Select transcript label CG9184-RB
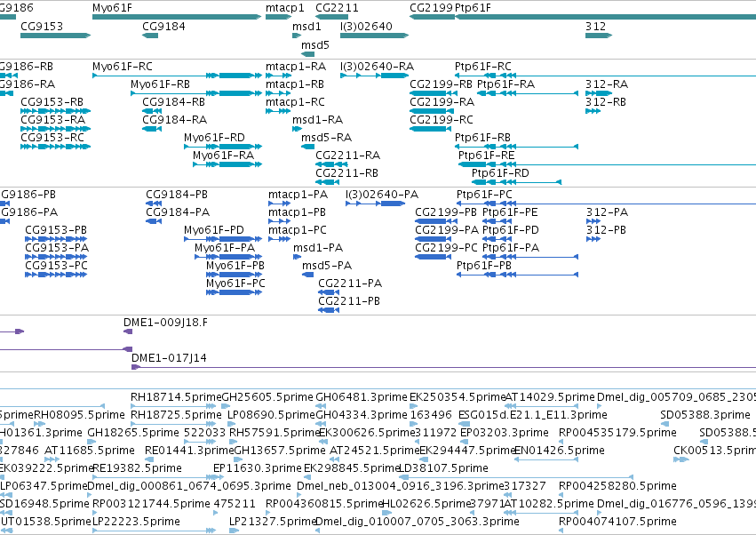Image resolution: width=756 pixels, height=535 pixels. point(173,102)
